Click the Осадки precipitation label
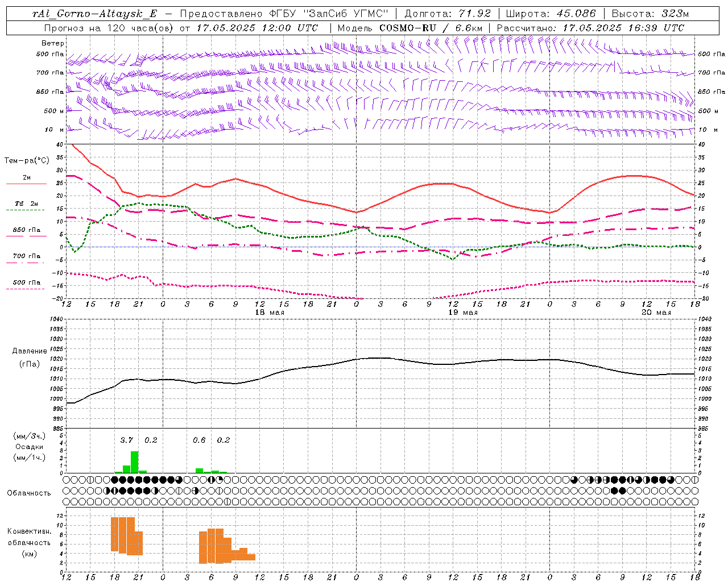Screen dimensions: 728x582 point(30,447)
